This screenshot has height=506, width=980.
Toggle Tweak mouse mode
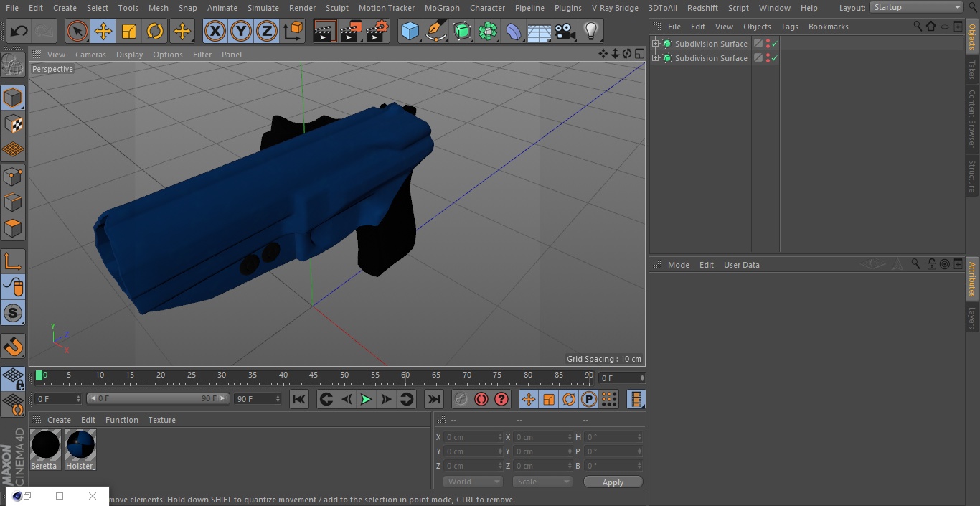(13, 287)
